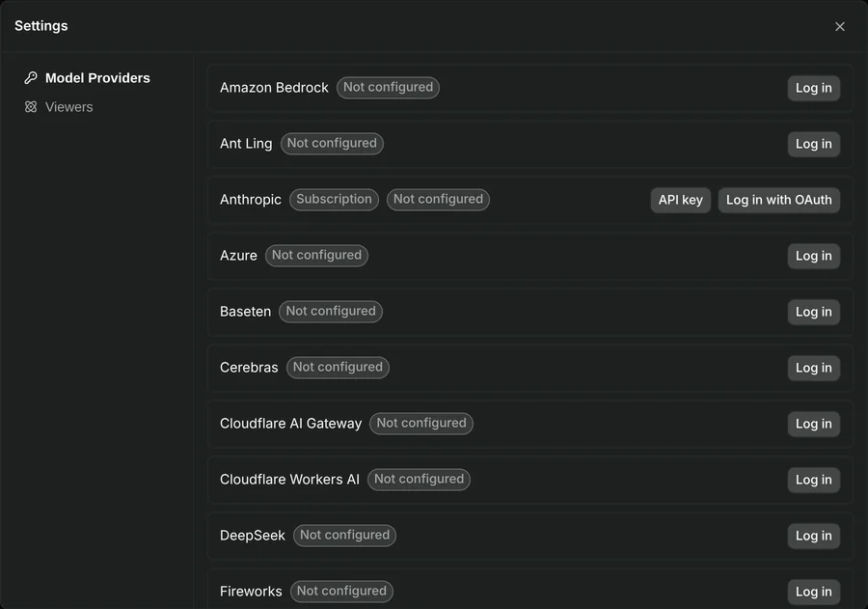Click Not configured badge for Baseten
The image size is (868, 609).
(x=331, y=312)
